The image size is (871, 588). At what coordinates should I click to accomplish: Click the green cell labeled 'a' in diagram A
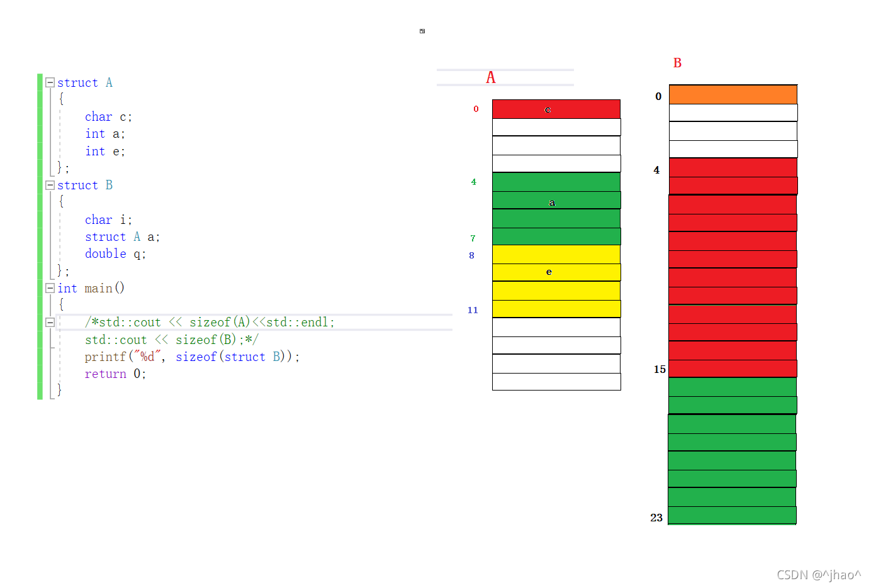[556, 200]
